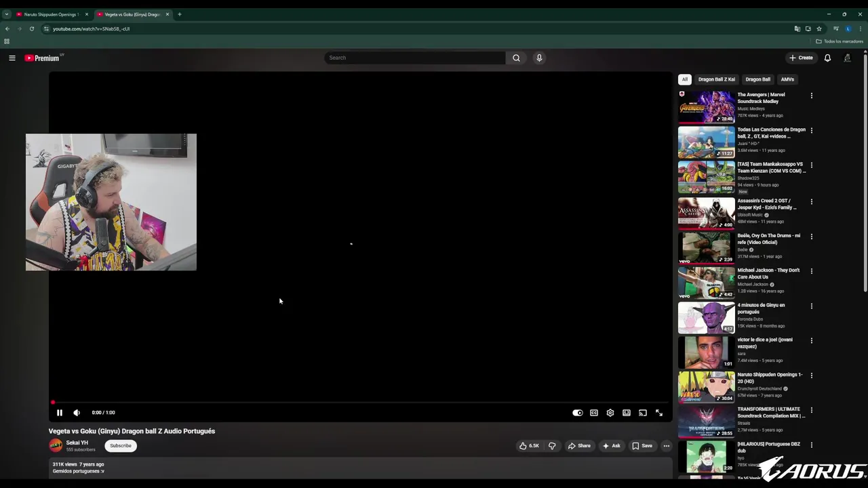Viewport: 868px width, 488px height.
Task: Click the address bar URL
Action: [92, 29]
